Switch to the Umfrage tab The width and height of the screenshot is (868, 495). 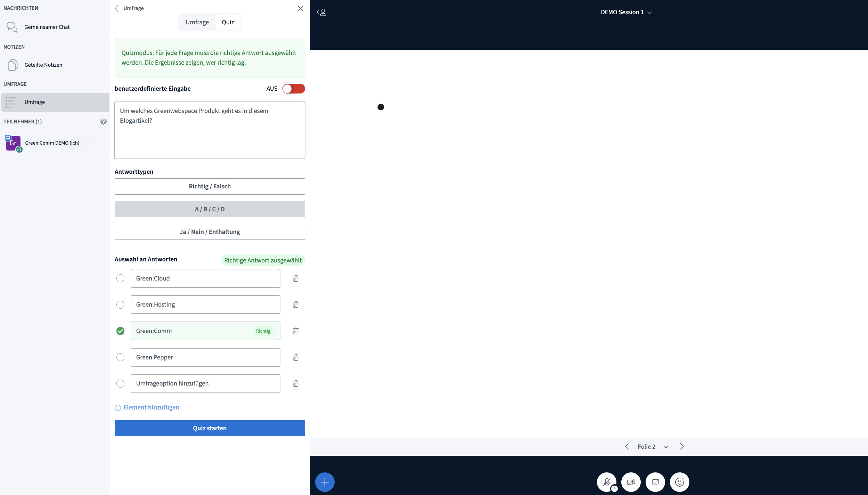[x=197, y=22]
